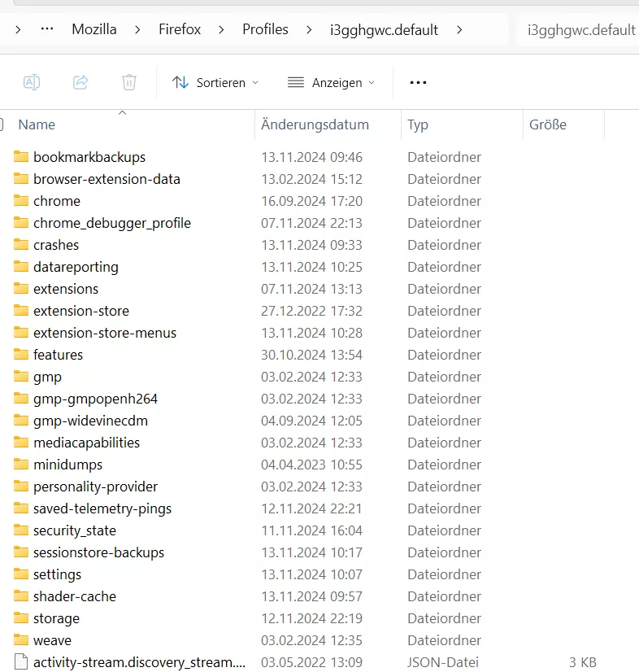Click the settings folder name
Screen dimensions: 639x672
coord(58,574)
